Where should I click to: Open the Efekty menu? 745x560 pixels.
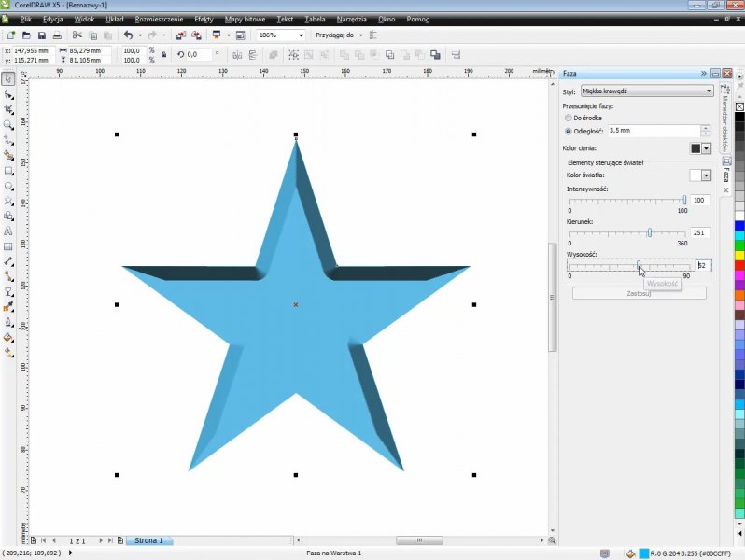click(x=204, y=19)
